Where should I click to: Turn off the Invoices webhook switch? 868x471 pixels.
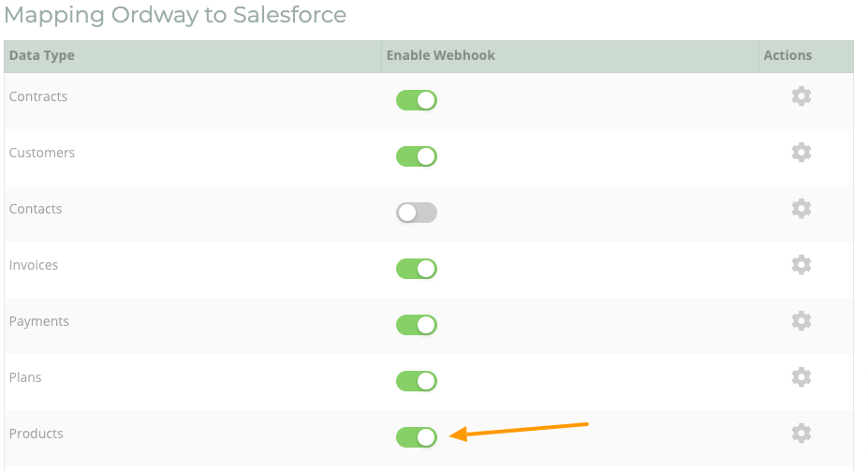point(417,269)
